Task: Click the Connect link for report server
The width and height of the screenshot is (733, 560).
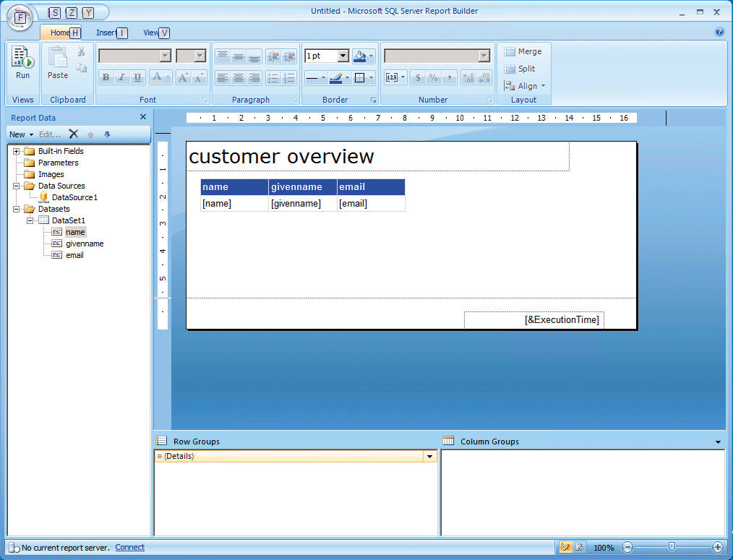Action: pyautogui.click(x=129, y=547)
